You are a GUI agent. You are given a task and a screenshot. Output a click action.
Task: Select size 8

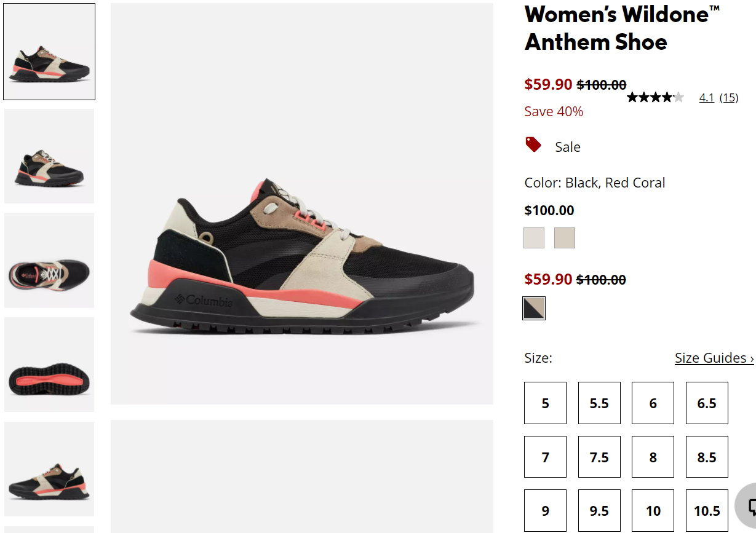pos(653,457)
